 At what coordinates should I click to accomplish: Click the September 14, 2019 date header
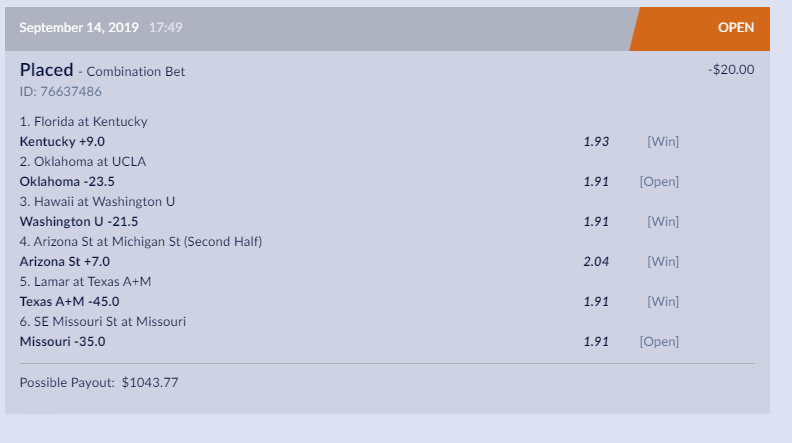(81, 28)
